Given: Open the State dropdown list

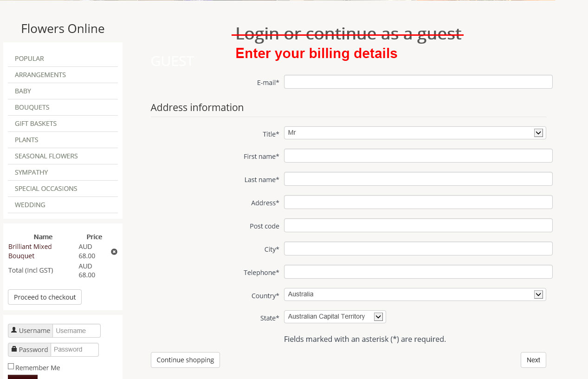Looking at the screenshot, I should (335, 317).
